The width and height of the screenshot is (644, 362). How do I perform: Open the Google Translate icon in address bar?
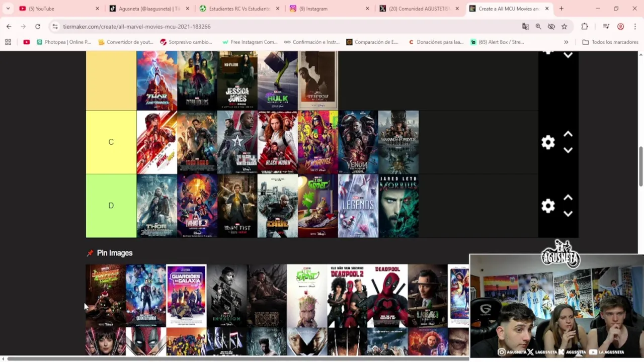525,26
